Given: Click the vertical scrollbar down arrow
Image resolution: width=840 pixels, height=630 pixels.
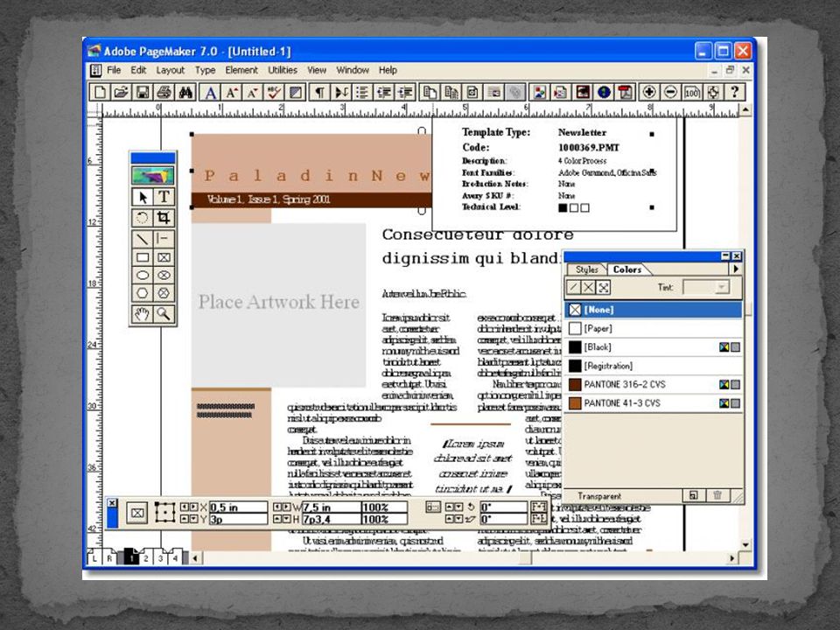Looking at the screenshot, I should tap(745, 544).
